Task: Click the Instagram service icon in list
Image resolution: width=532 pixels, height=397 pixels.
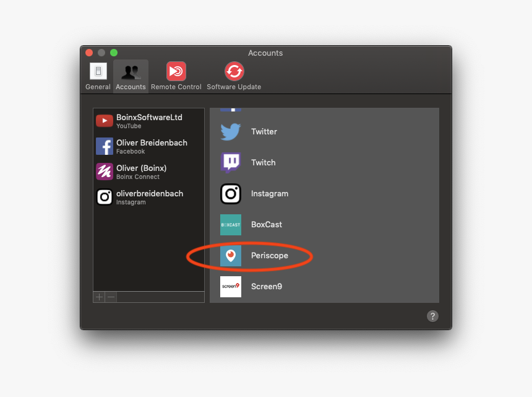Action: pos(231,194)
